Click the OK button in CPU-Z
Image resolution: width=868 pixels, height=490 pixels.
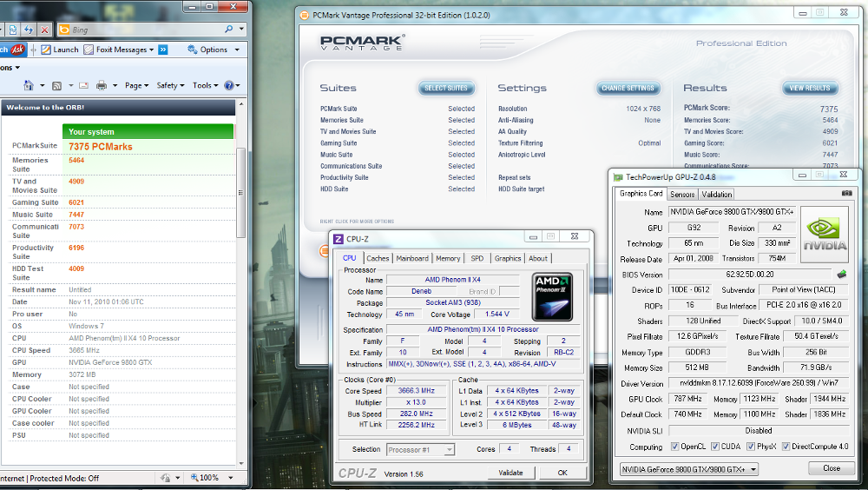(x=562, y=473)
